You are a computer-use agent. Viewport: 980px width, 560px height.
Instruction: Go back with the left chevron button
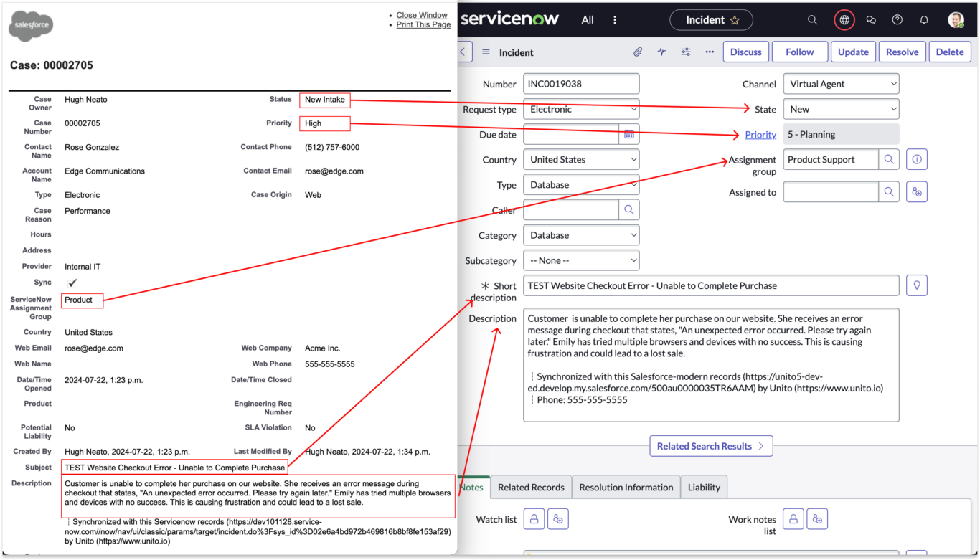[463, 52]
